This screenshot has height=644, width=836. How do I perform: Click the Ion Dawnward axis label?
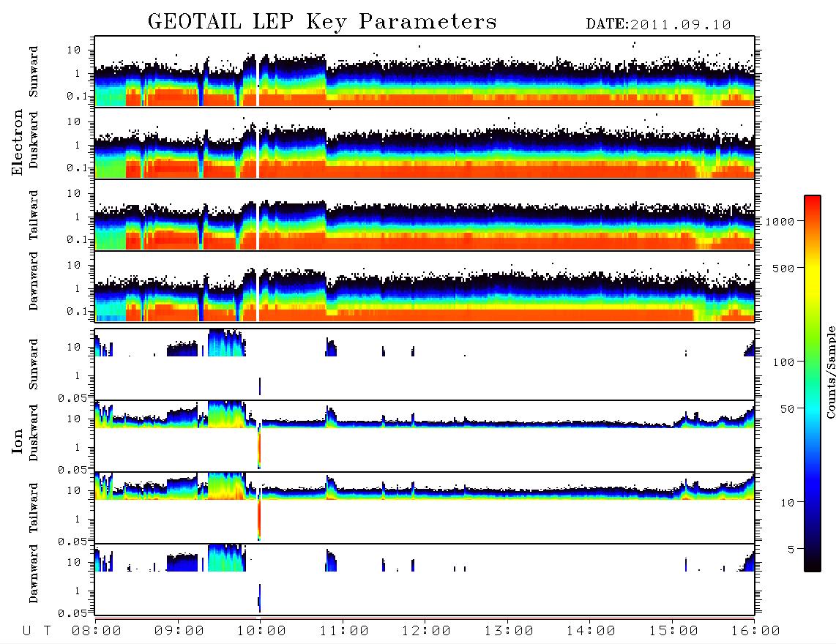click(x=34, y=574)
